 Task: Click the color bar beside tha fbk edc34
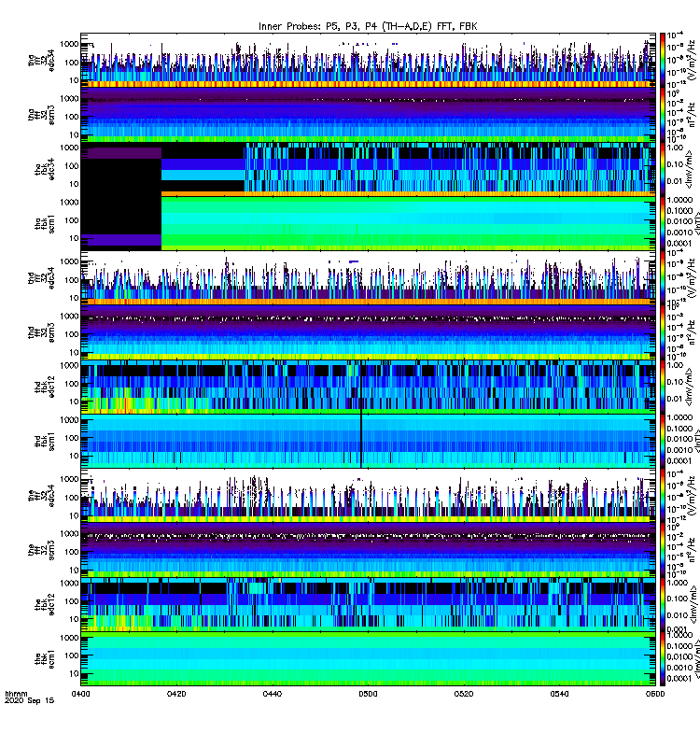point(663,170)
